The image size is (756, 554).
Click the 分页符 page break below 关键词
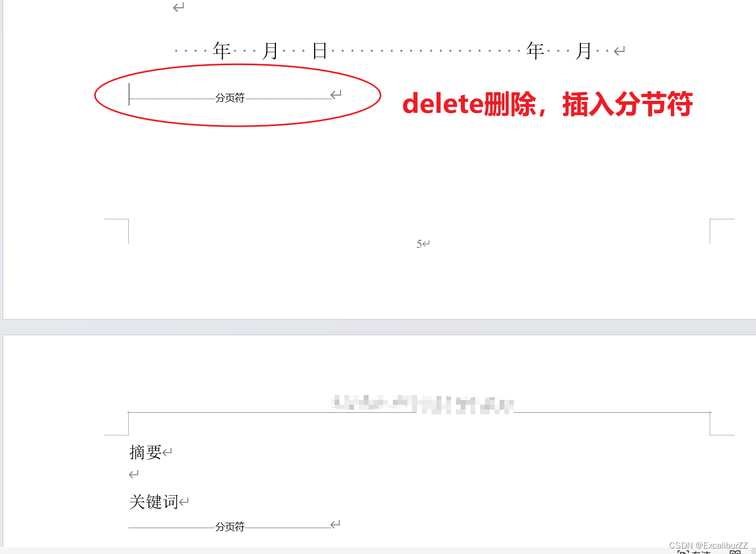click(230, 527)
